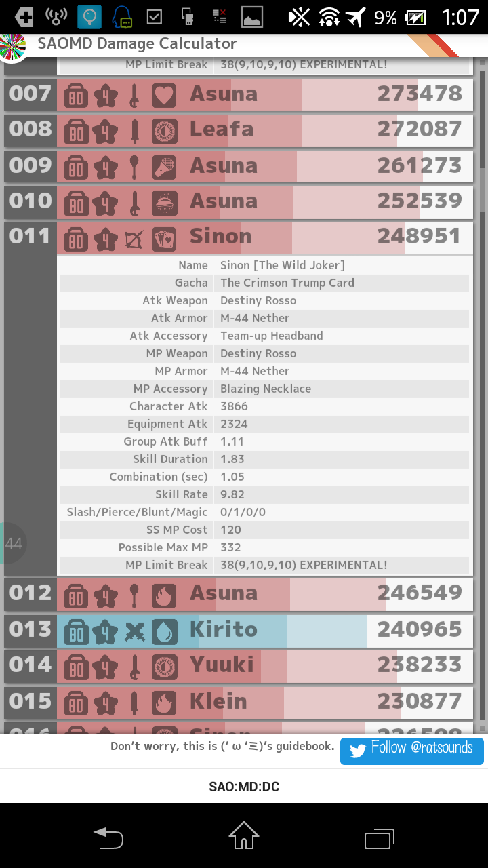Select Character Atk value 3866
Viewport: 488px width, 868px height.
(235, 406)
